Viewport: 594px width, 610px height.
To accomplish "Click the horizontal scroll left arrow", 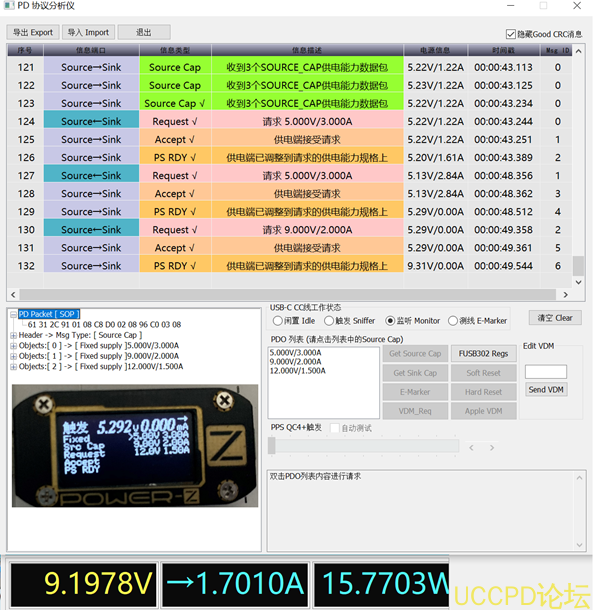I will (13, 294).
